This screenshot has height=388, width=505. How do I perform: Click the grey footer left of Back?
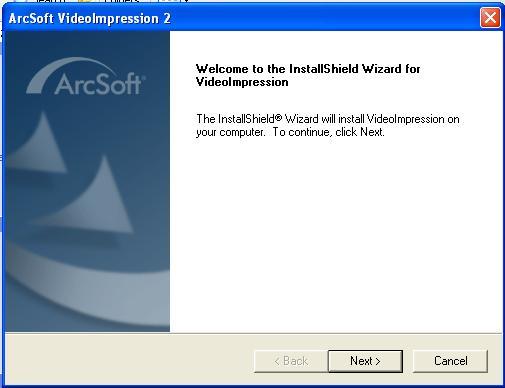click(x=128, y=361)
